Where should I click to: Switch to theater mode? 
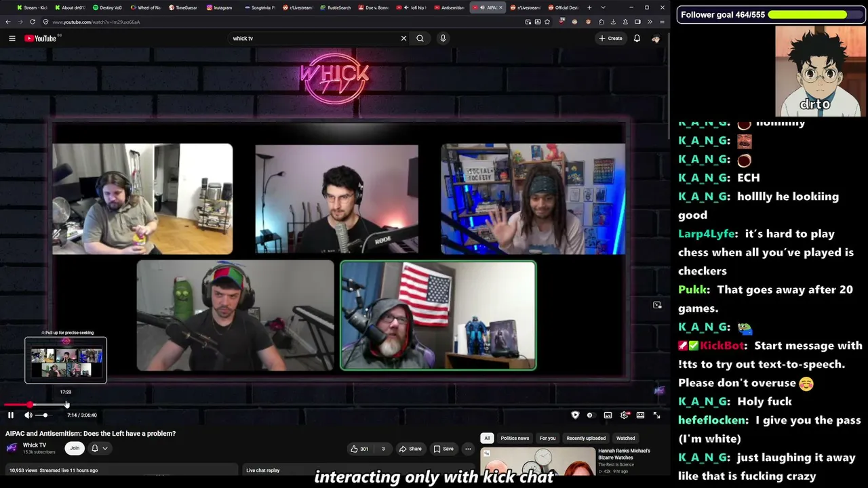[x=640, y=415]
